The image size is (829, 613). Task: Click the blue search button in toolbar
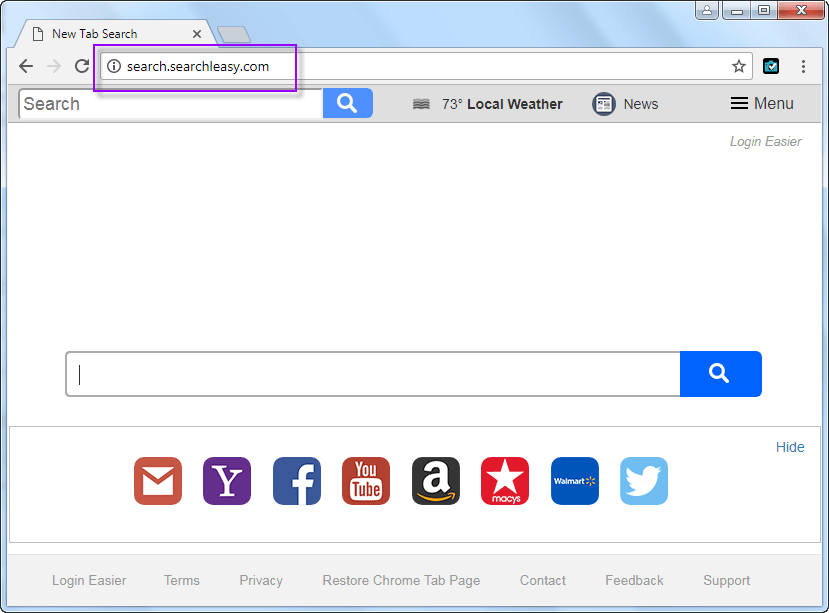[347, 103]
